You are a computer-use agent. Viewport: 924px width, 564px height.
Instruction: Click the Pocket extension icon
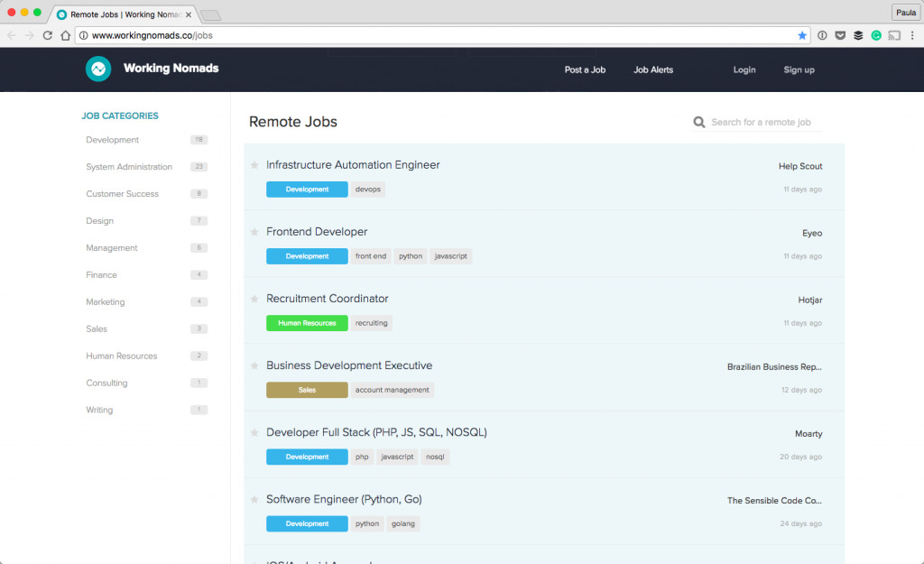(840, 35)
